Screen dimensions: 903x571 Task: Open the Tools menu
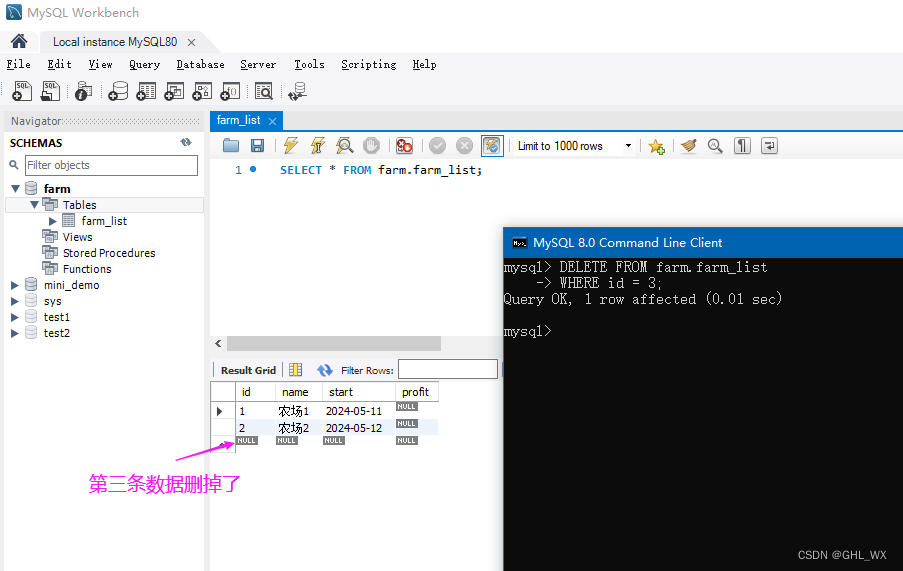point(309,64)
